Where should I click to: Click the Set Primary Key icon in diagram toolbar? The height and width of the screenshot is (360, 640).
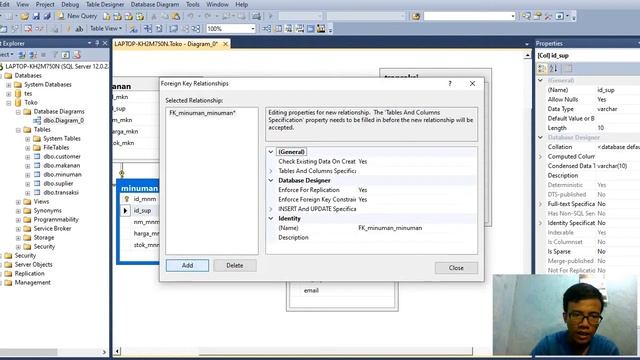pos(68,29)
